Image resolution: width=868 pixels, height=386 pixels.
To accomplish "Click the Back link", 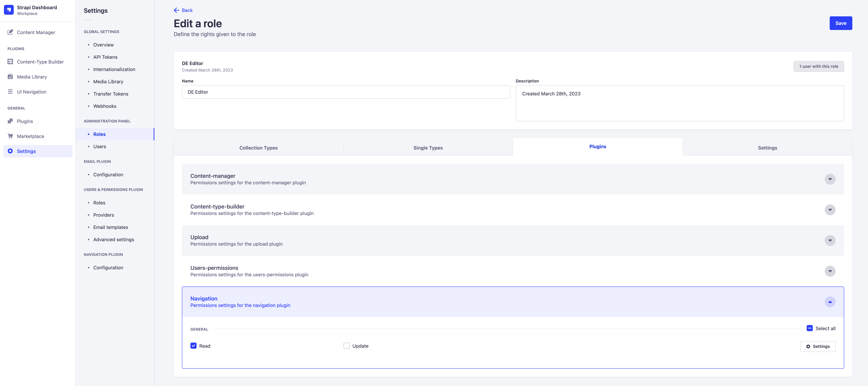I will click(x=183, y=10).
